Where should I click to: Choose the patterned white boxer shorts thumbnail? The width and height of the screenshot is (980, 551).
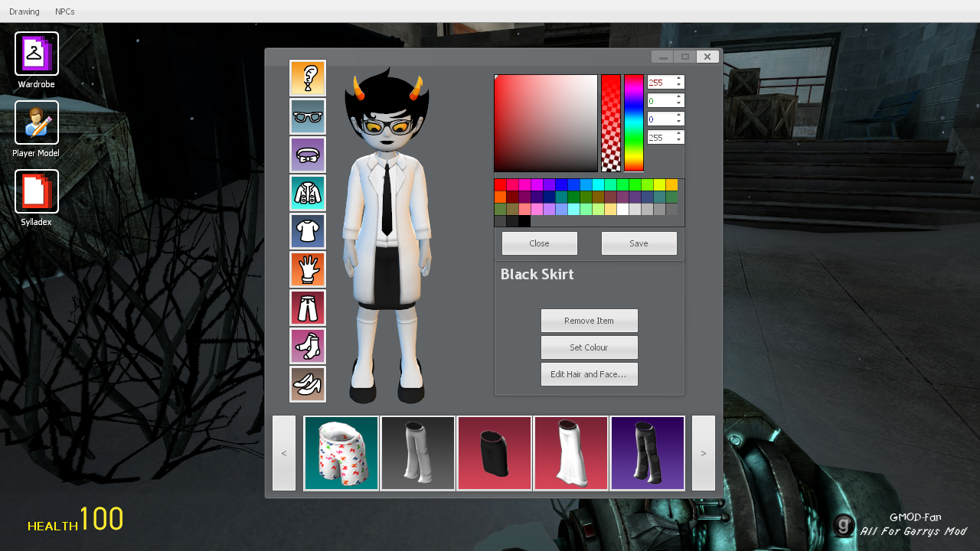tap(341, 453)
